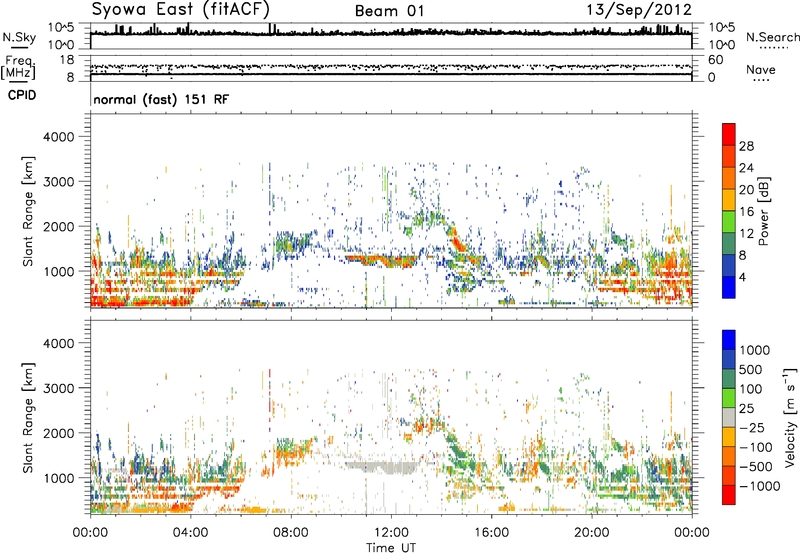Image resolution: width=800 pixels, height=554 pixels.
Task: Pick the light green 12–16 dB power swatch
Action: pyautogui.click(x=729, y=222)
